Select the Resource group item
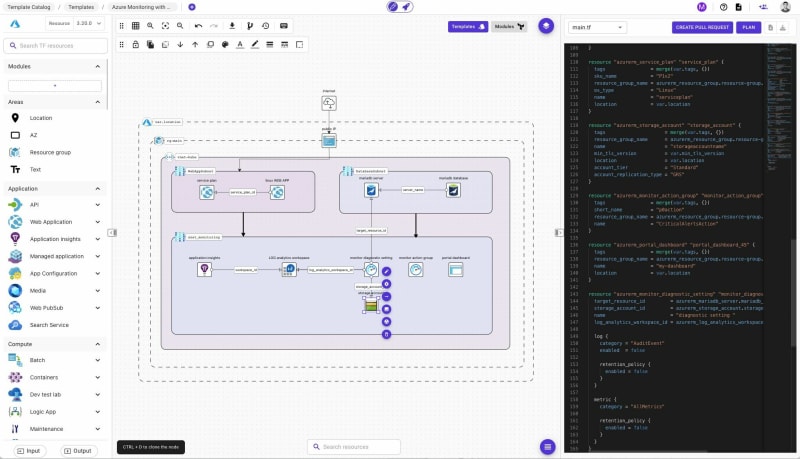 50,152
